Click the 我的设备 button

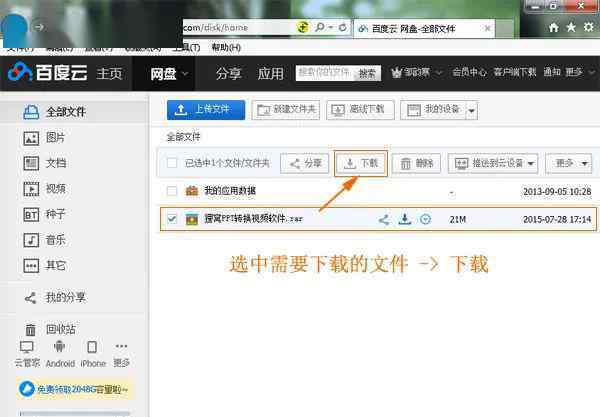433,110
